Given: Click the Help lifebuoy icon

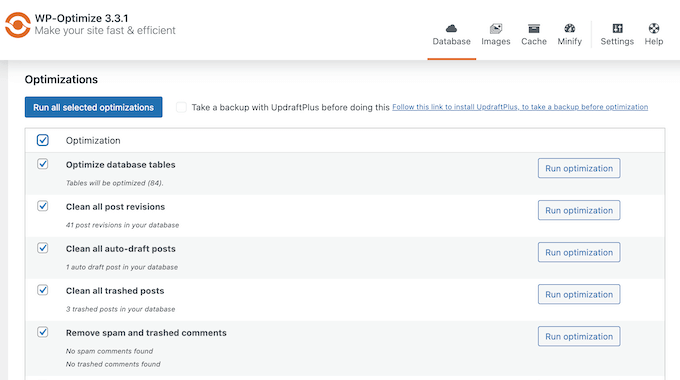Looking at the screenshot, I should (x=654, y=29).
